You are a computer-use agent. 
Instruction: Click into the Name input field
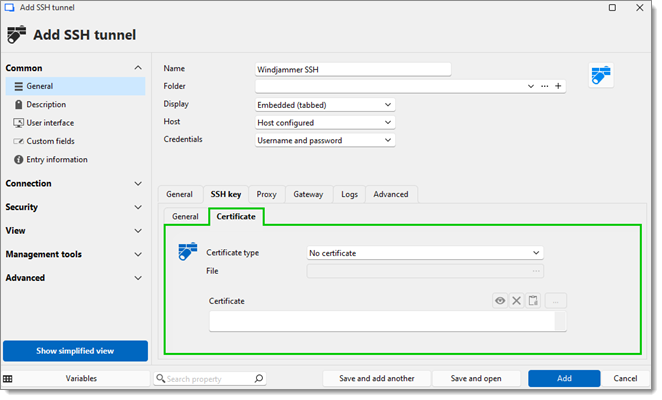[x=353, y=70]
